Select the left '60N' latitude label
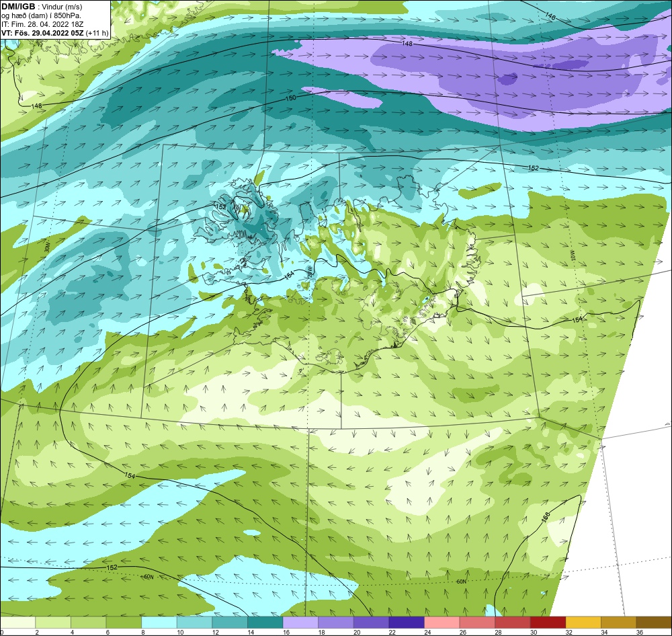 [x=149, y=577]
